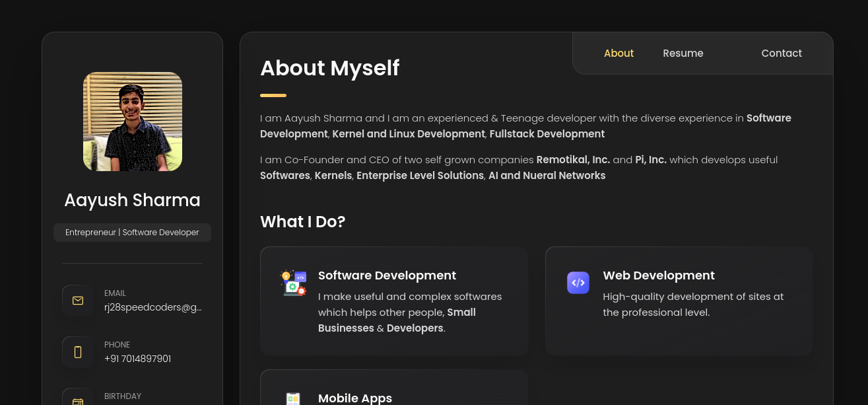Open the Software Development service card
Image resolution: width=868 pixels, height=405 pixels.
click(x=394, y=301)
